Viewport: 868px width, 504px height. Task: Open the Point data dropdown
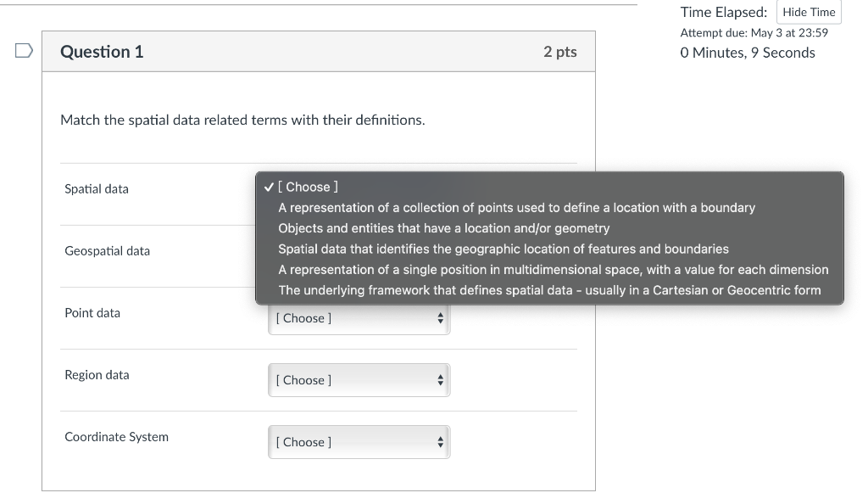359,318
